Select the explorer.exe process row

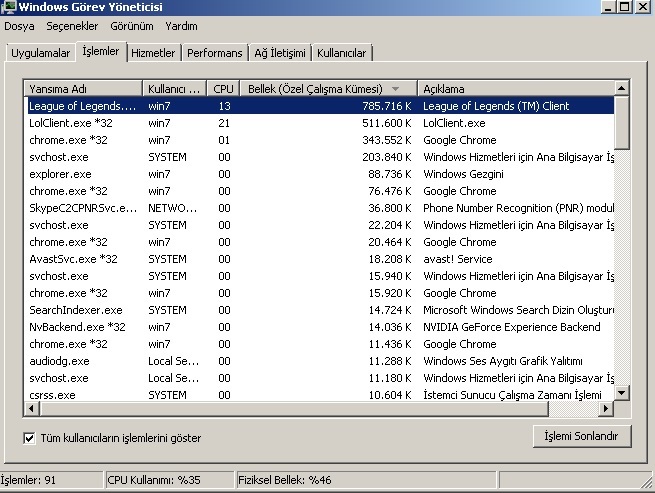point(60,174)
